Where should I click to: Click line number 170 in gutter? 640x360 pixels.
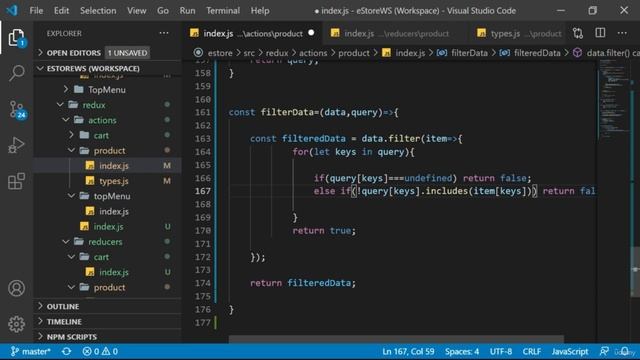coord(203,231)
